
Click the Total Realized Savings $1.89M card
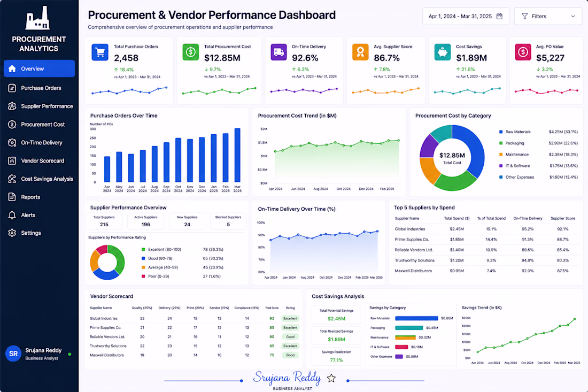pyautogui.click(x=336, y=336)
